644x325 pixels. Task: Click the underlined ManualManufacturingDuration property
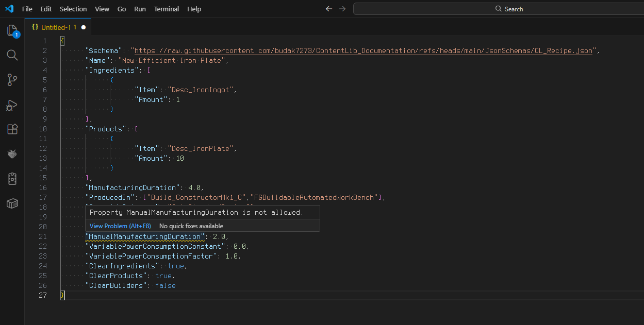144,236
